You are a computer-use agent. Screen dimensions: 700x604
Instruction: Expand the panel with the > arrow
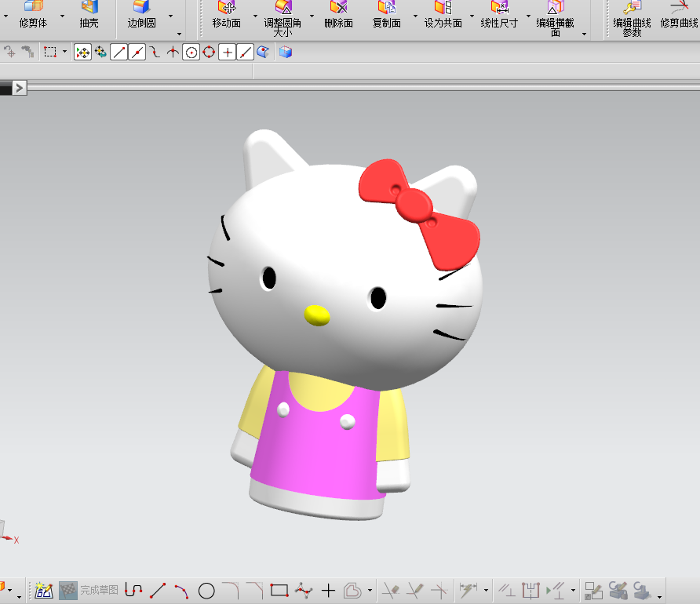point(19,88)
